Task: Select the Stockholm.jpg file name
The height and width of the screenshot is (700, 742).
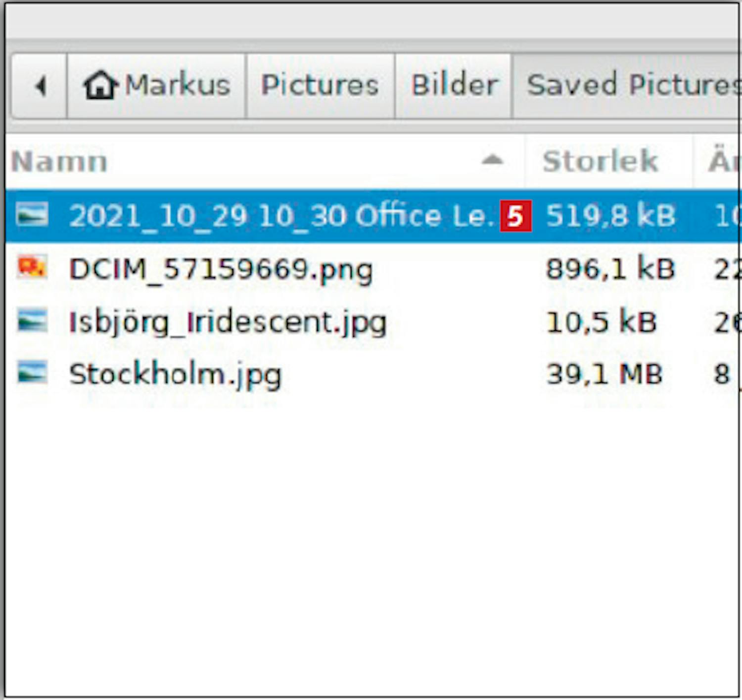Action: [x=175, y=374]
